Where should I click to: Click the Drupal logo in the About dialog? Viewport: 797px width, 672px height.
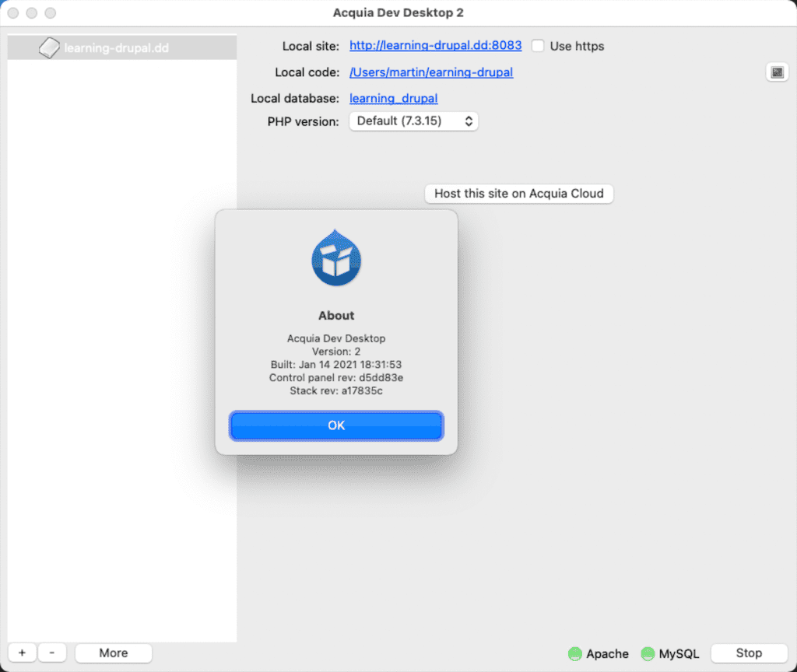tap(336, 258)
